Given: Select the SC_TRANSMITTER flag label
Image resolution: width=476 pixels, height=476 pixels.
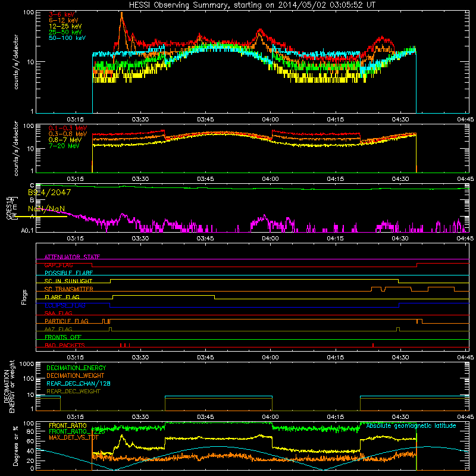Looking at the screenshot, I should (68, 289).
